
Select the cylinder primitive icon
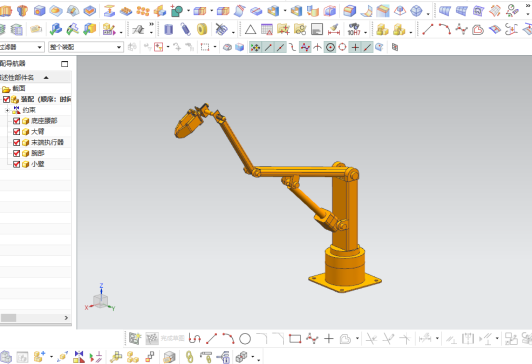[168, 30]
